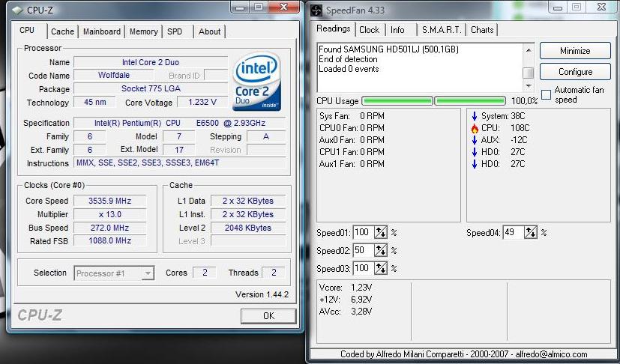620x364 pixels.
Task: Click the log box scrollbar thumb
Action: pos(528,73)
